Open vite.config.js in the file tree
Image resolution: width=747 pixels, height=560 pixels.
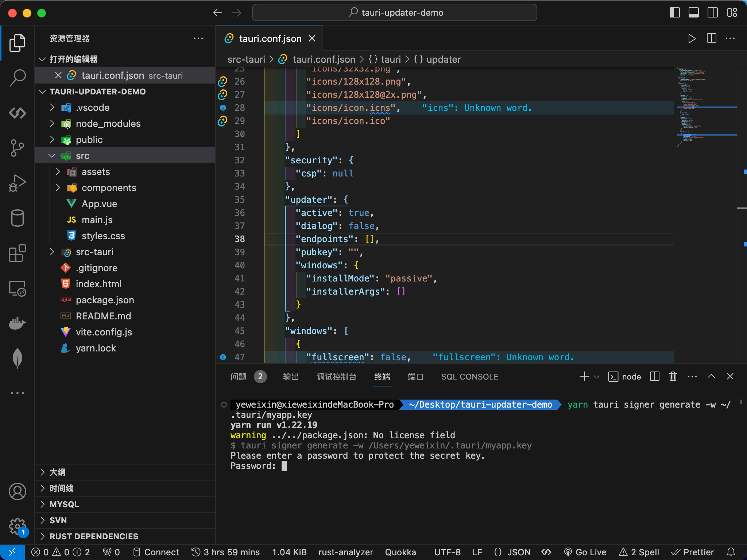[104, 332]
